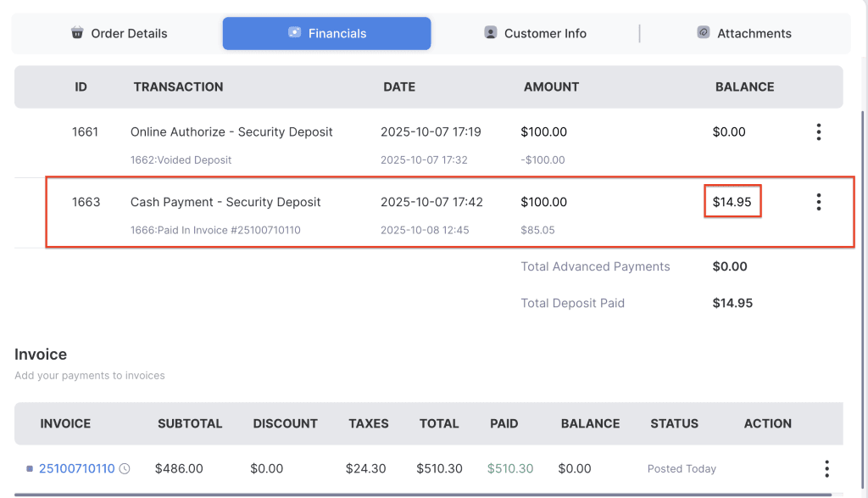Image resolution: width=868 pixels, height=498 pixels.
Task: Click the clock icon next to invoice 25100710110
Action: [x=125, y=468]
